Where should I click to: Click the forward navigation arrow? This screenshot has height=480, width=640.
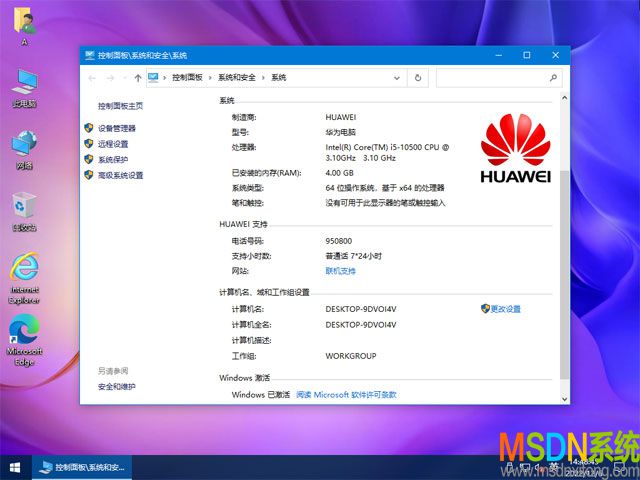[110, 78]
